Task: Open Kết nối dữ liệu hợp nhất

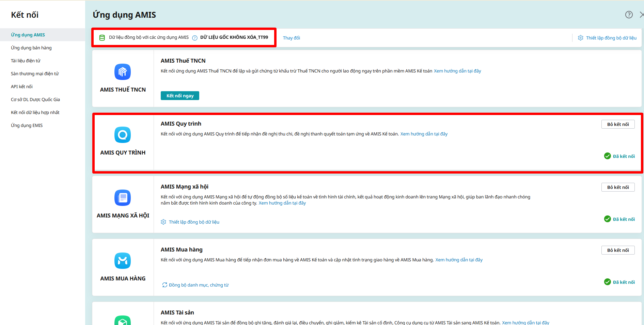Action: pyautogui.click(x=43, y=112)
